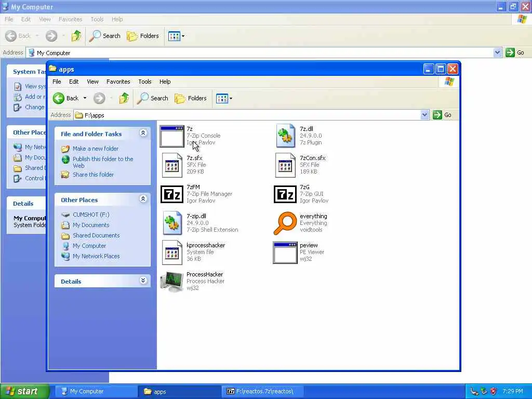Click Make a new folder link

(x=96, y=149)
